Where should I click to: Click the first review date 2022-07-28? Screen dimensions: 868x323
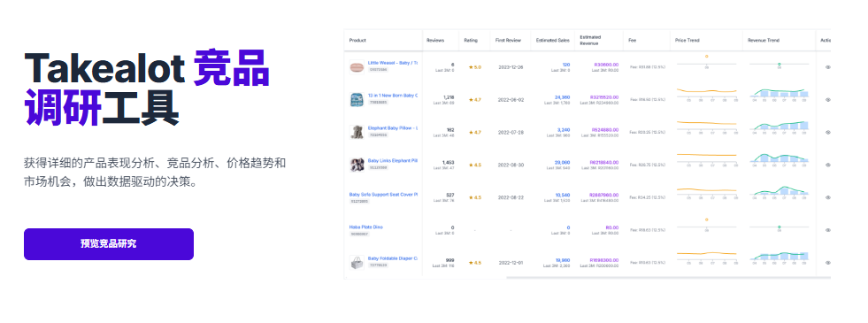511,133
